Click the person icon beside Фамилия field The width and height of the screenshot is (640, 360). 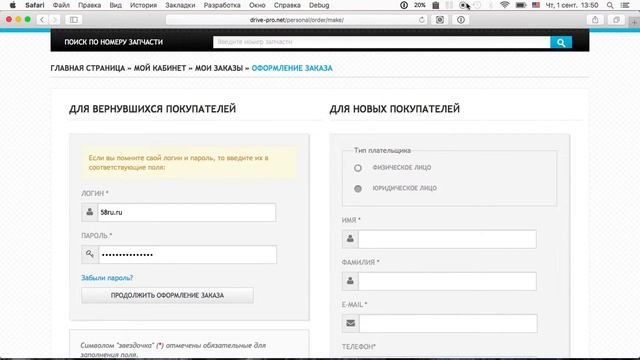350,281
